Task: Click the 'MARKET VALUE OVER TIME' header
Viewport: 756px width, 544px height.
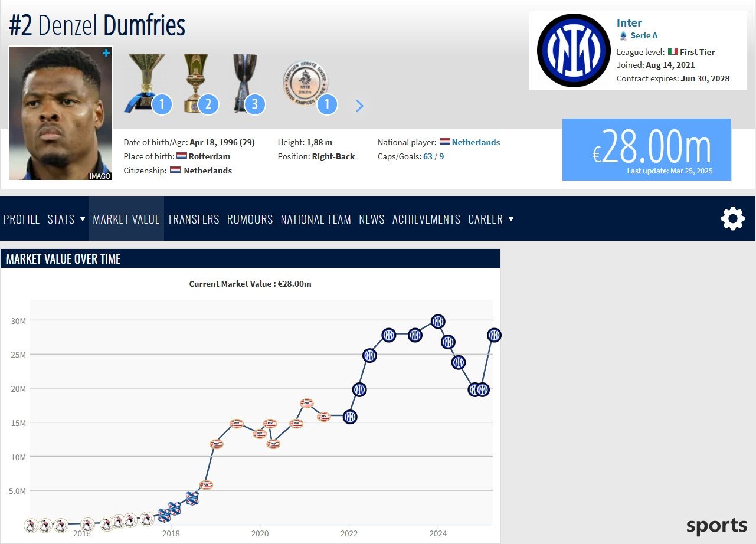Action: click(63, 259)
